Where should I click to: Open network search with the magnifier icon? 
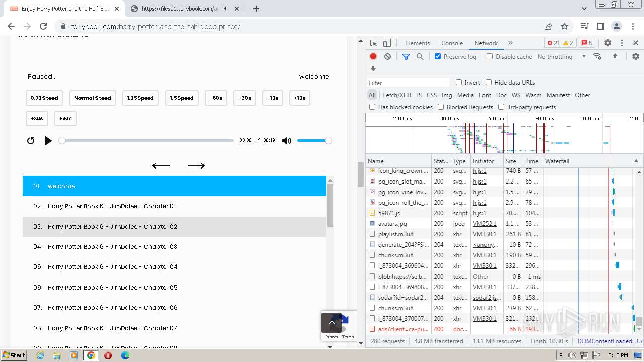click(x=420, y=57)
